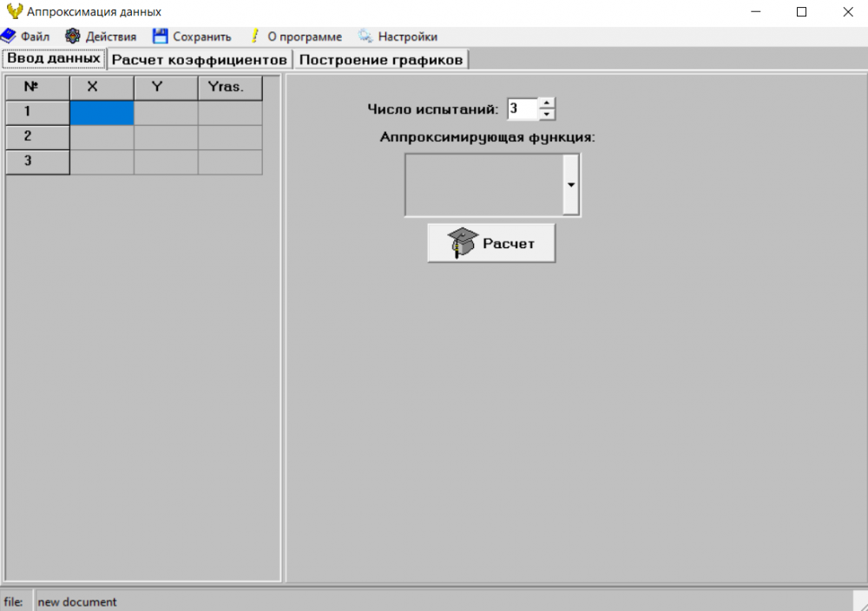
Task: Click the yellow exclamation О программе icon
Action: click(255, 36)
